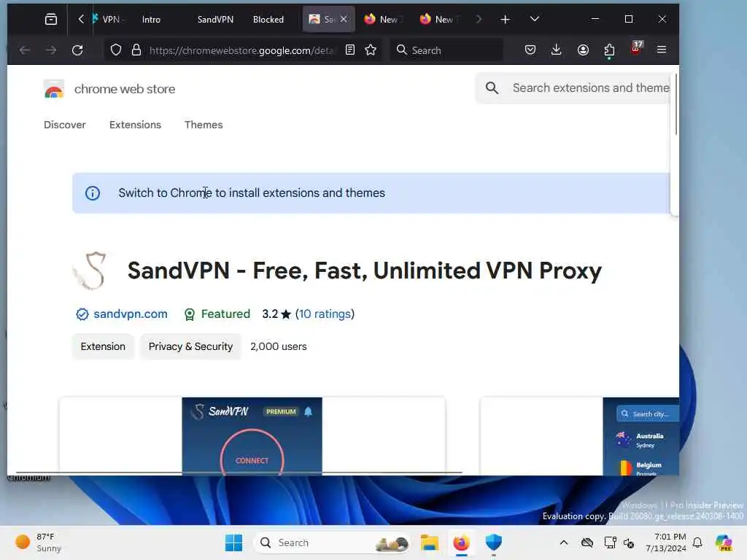
Task: Open second screenshot showing Australia and Belgium
Action: coord(579,436)
